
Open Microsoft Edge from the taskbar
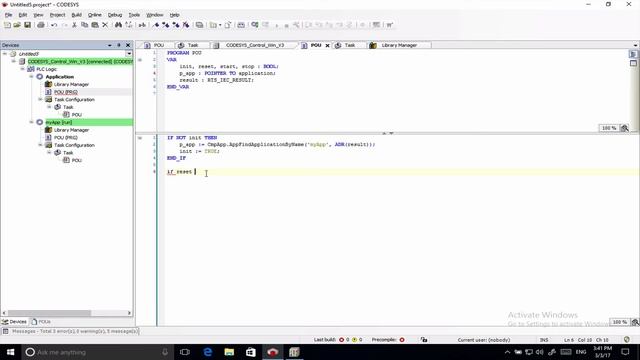207,352
